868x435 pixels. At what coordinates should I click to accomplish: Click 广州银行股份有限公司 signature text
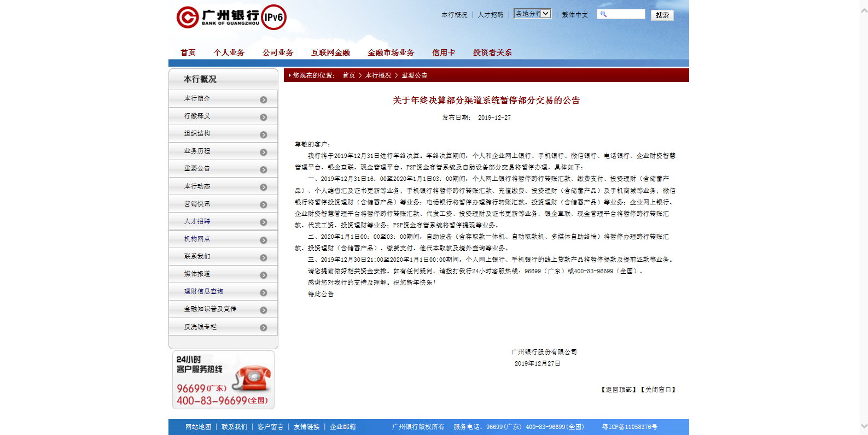(x=544, y=352)
